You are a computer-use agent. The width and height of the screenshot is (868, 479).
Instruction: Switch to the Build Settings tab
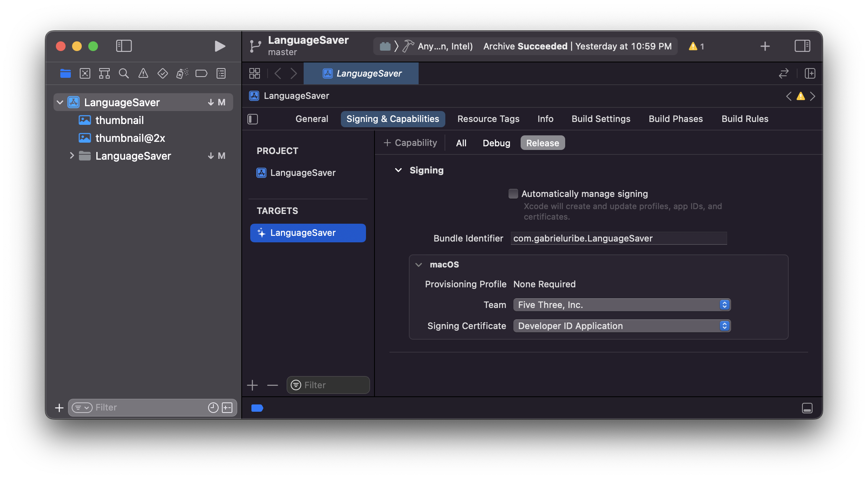tap(601, 119)
